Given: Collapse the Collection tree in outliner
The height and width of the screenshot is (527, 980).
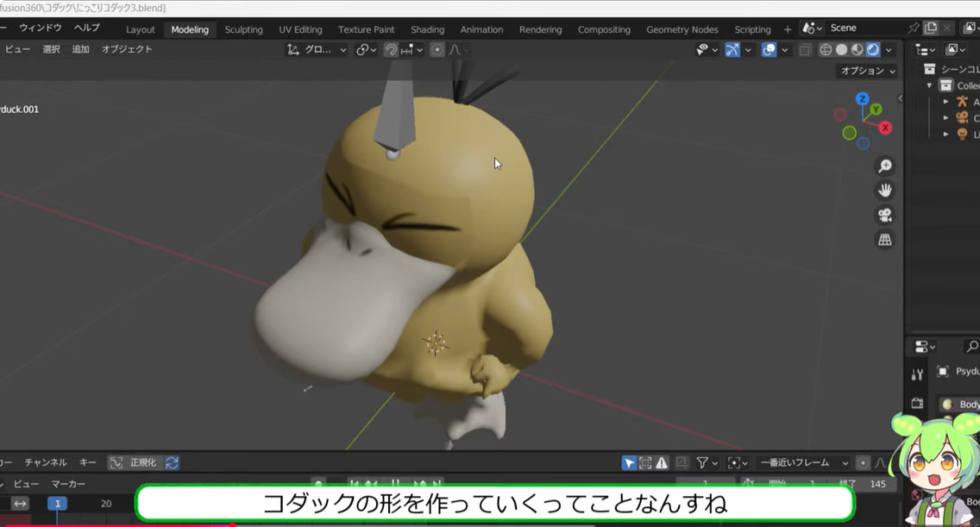Looking at the screenshot, I should tap(929, 85).
